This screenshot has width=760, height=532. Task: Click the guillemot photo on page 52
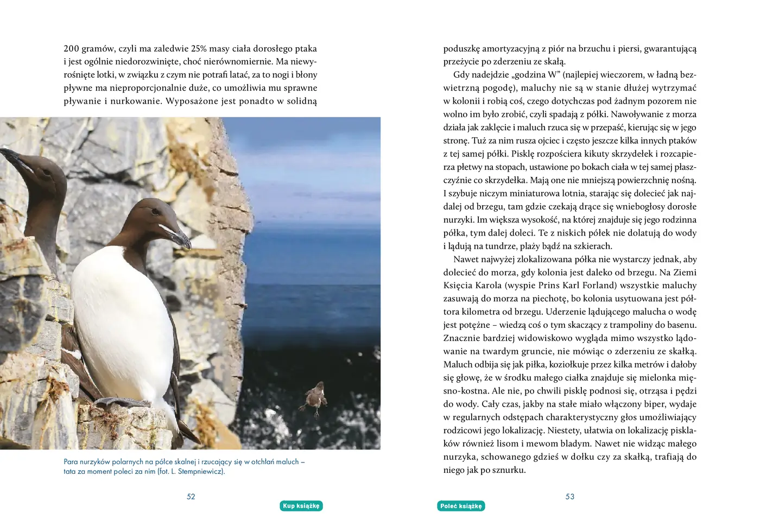tap(190, 283)
